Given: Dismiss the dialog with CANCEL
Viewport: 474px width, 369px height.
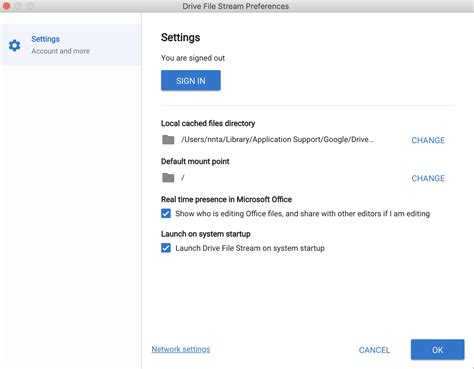Looking at the screenshot, I should click(x=374, y=350).
